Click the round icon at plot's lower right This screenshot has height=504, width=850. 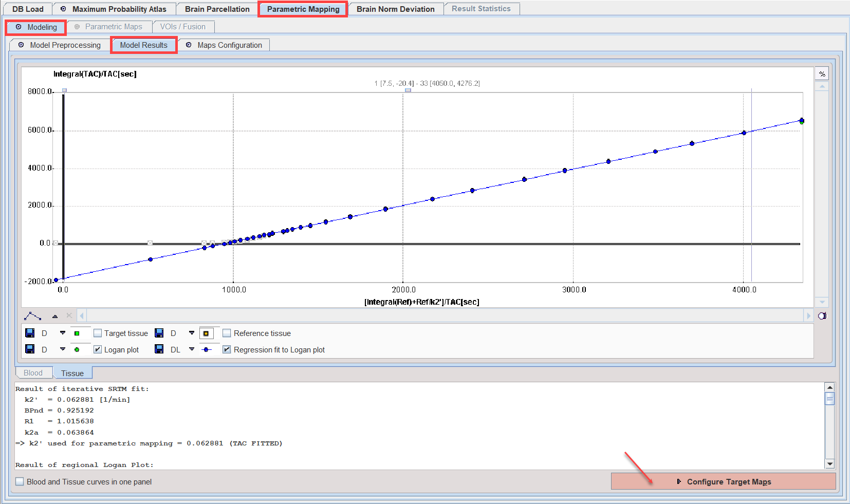822,316
